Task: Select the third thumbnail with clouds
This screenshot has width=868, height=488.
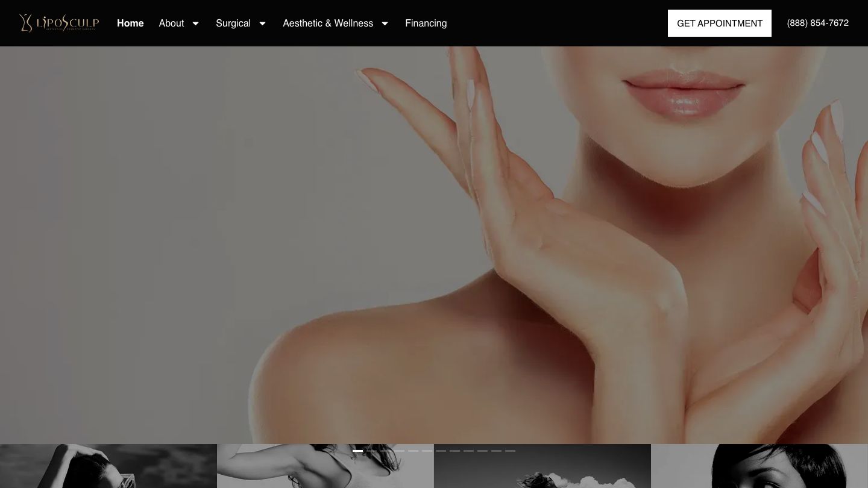Action: coord(542,470)
